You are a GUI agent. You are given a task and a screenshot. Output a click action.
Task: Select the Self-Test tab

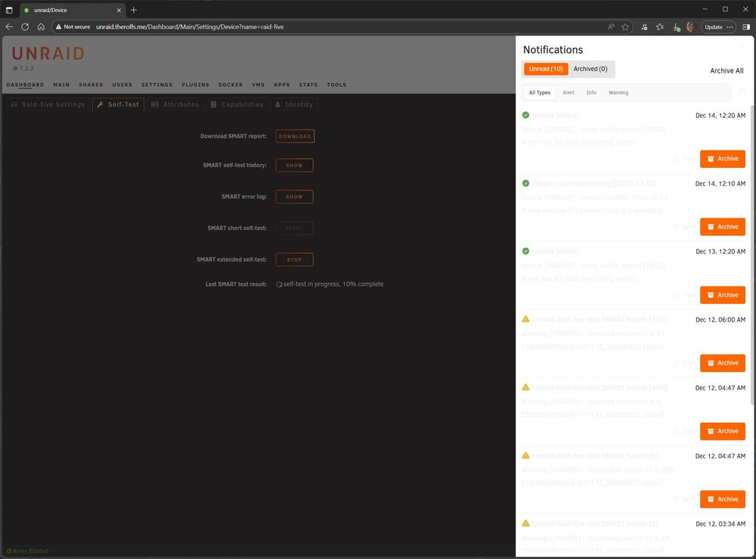tap(118, 104)
